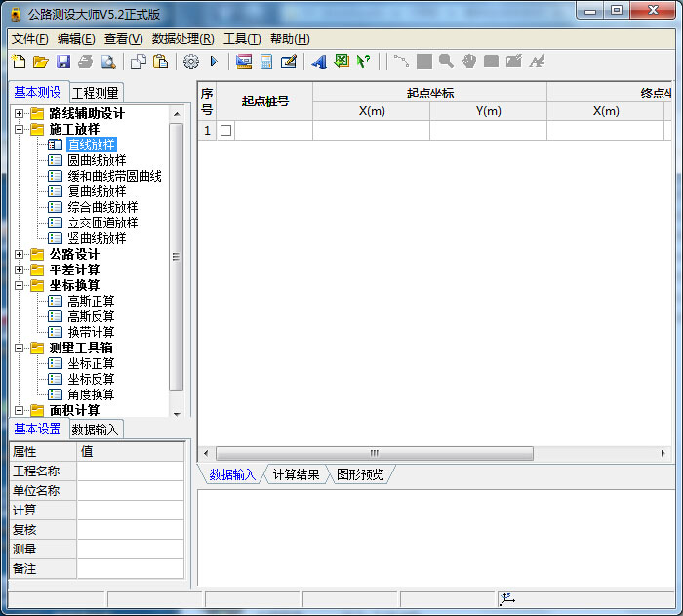Tick the checkbox in table row 1
The width and height of the screenshot is (683, 616).
[x=225, y=131]
